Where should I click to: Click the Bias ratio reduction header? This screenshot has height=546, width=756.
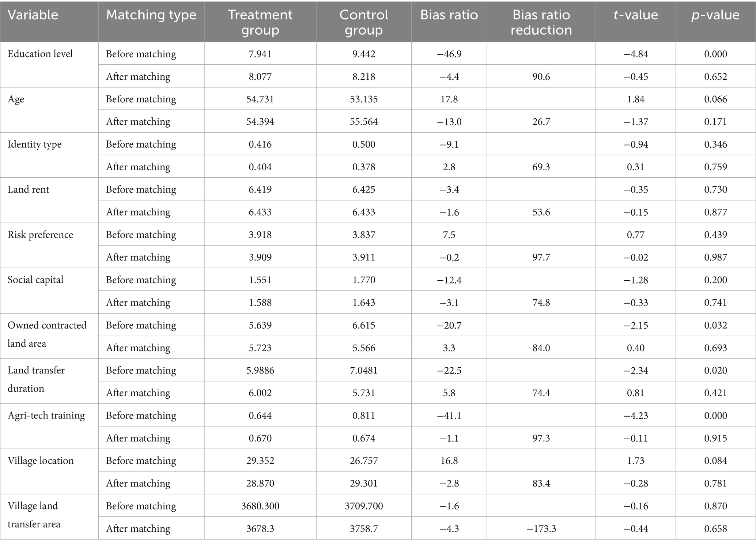point(541,22)
